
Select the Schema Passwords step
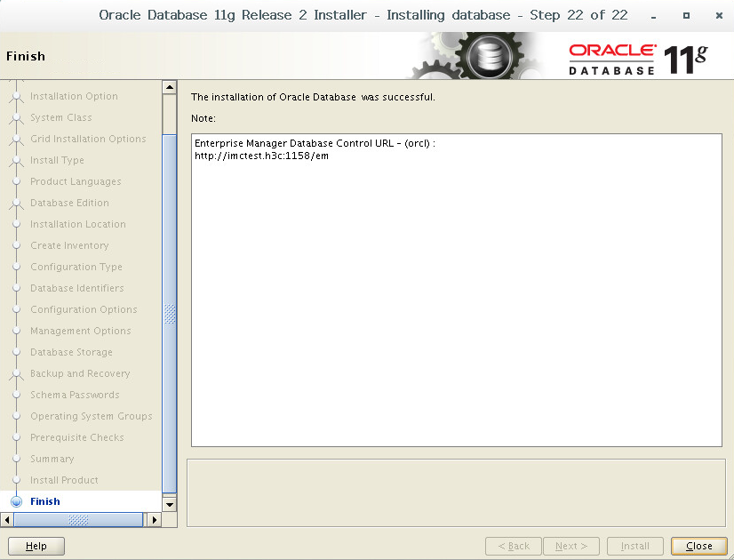[75, 395]
